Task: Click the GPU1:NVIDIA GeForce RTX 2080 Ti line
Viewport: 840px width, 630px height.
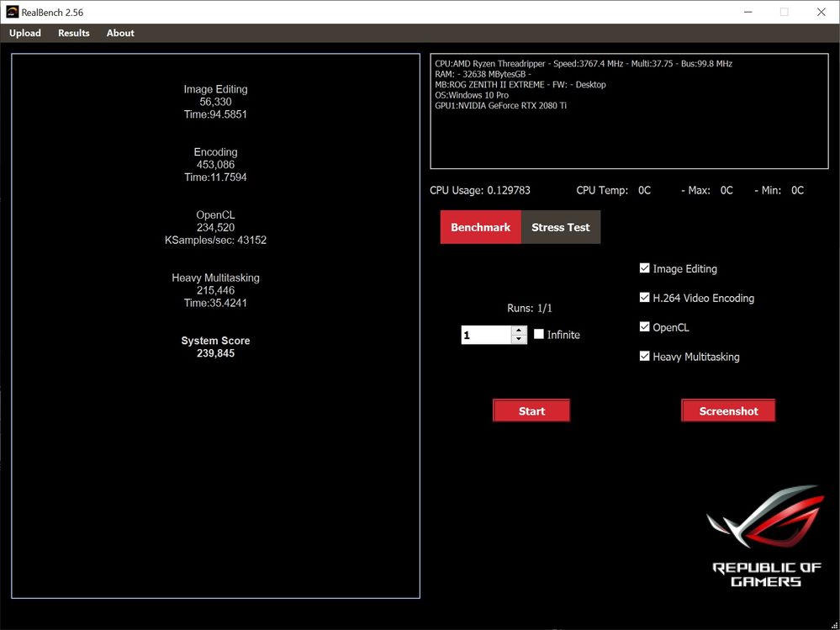Action: pyautogui.click(x=500, y=105)
